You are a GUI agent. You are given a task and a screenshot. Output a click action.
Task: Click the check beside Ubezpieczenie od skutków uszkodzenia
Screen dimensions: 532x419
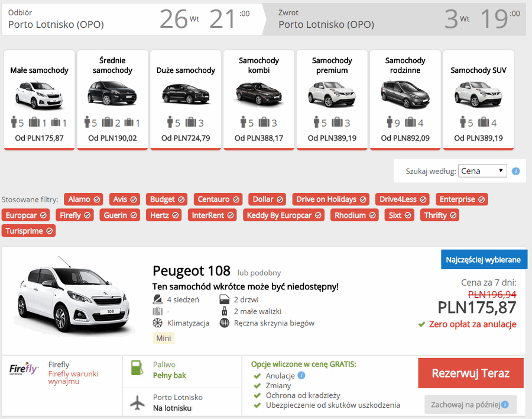click(x=257, y=405)
